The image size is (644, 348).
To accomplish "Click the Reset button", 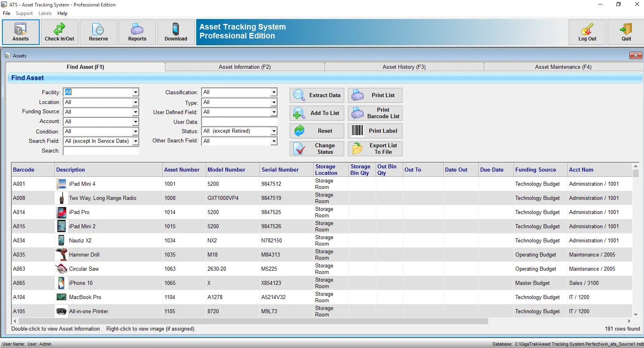I will 317,131.
